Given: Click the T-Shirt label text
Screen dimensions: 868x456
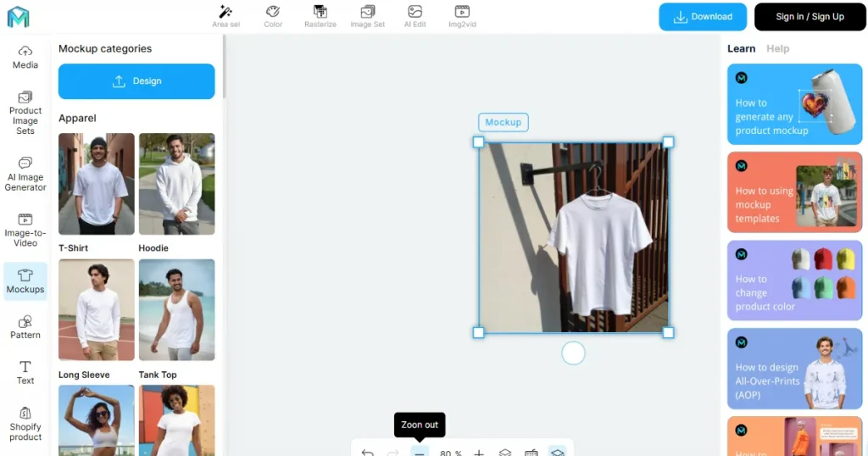Looking at the screenshot, I should click(73, 248).
